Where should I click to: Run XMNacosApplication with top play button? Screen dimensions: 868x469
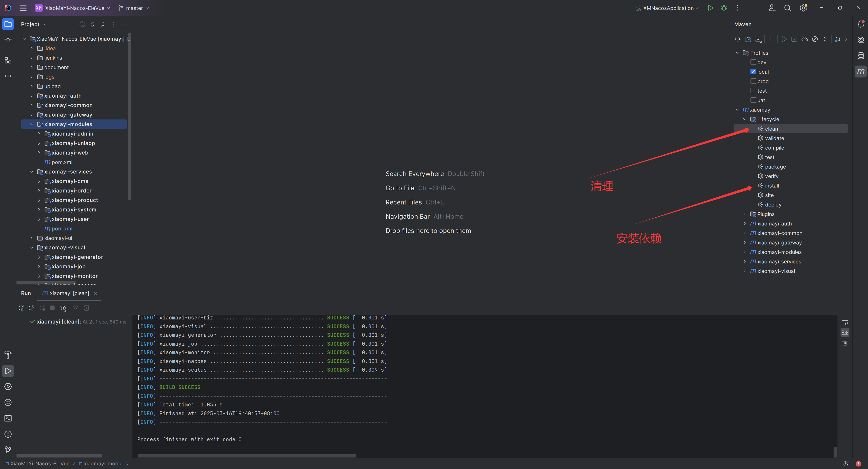point(710,8)
